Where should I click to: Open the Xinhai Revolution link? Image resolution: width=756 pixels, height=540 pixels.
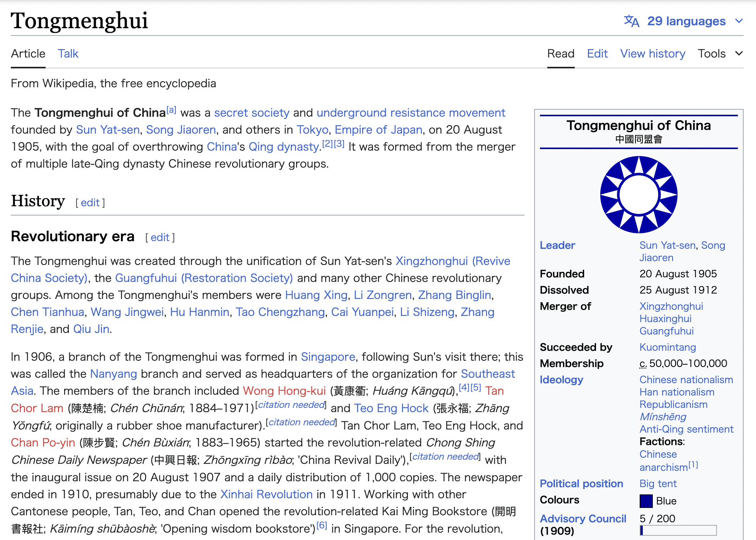(x=266, y=494)
